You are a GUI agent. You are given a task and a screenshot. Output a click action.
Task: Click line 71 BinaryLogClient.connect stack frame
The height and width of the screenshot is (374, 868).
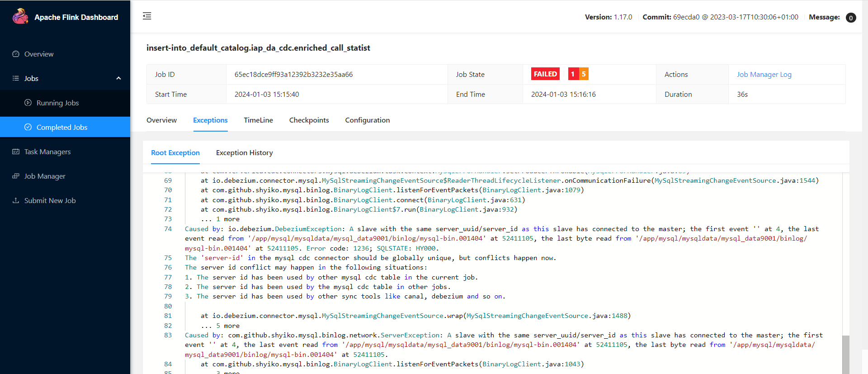click(363, 200)
